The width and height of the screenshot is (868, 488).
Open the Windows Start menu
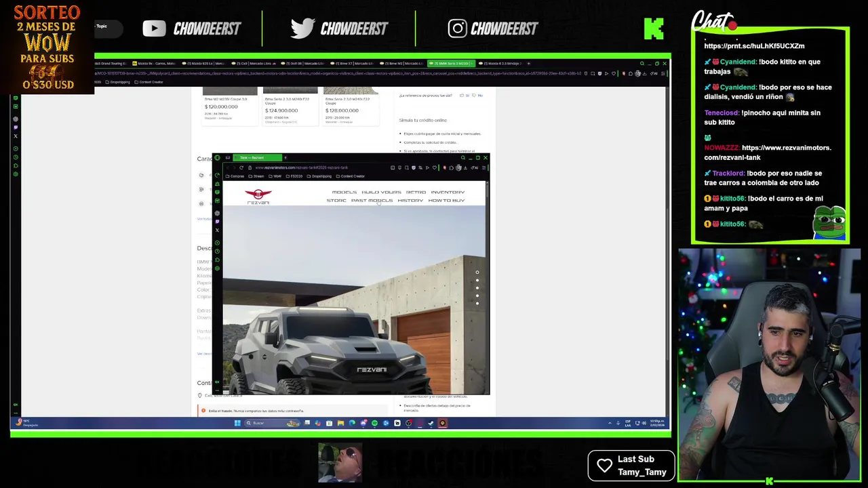237,423
